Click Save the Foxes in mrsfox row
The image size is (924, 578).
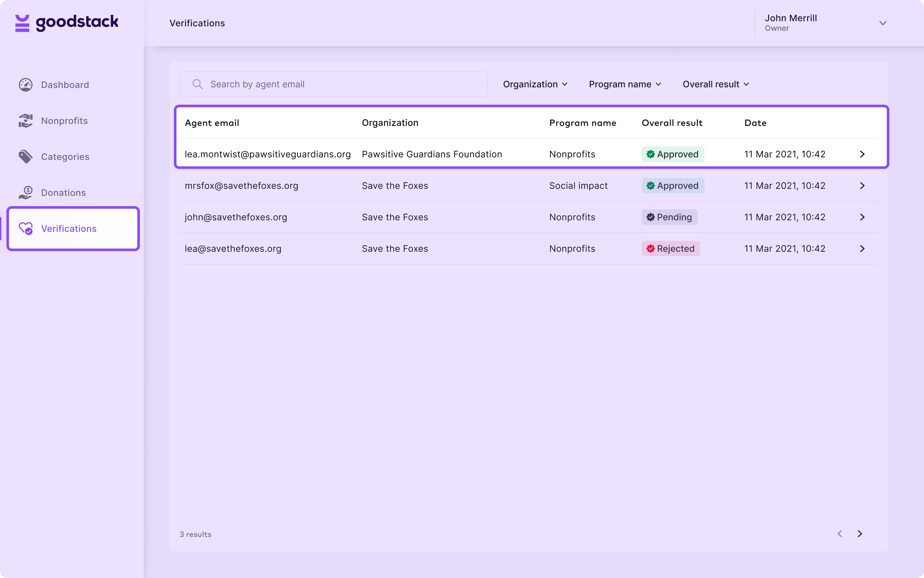[x=395, y=186]
